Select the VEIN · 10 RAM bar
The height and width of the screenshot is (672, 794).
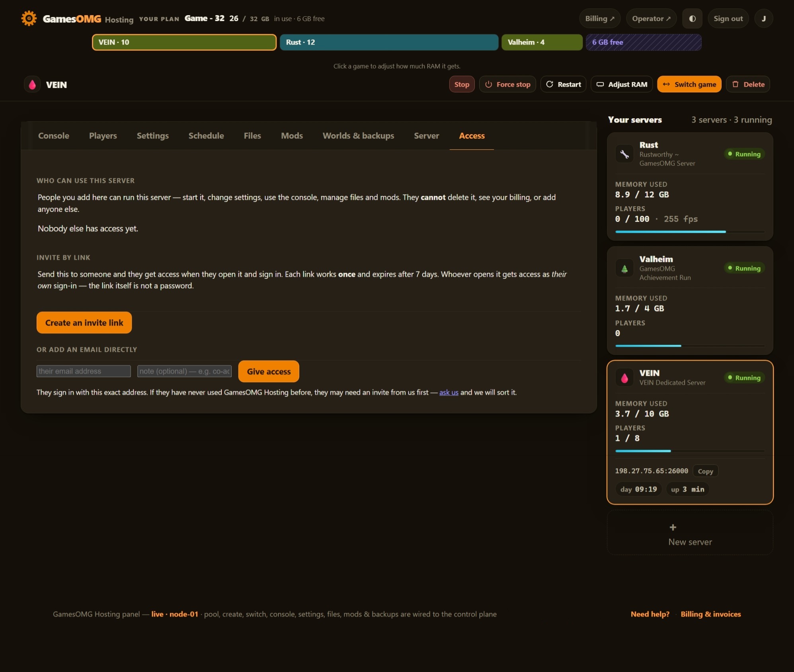(x=184, y=42)
